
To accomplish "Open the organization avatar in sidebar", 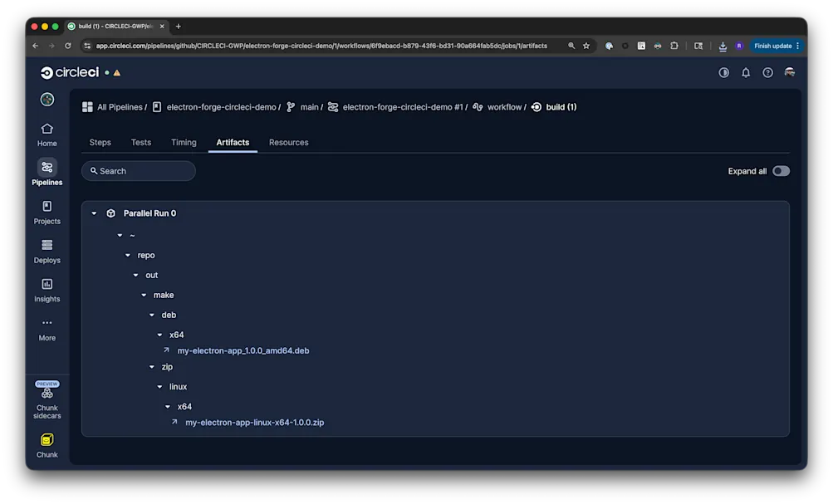I will click(x=47, y=100).
